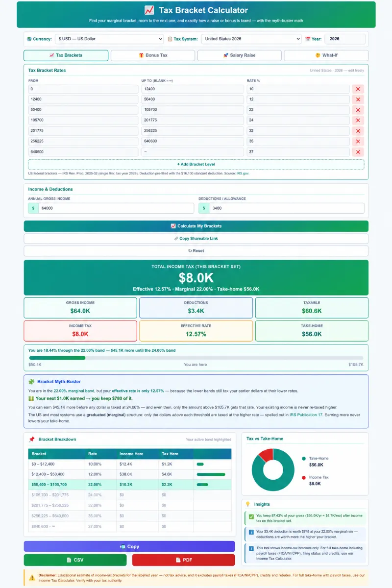The height and width of the screenshot is (588, 392).
Task: Click the Take-Home $56.0K card
Action: click(x=312, y=331)
